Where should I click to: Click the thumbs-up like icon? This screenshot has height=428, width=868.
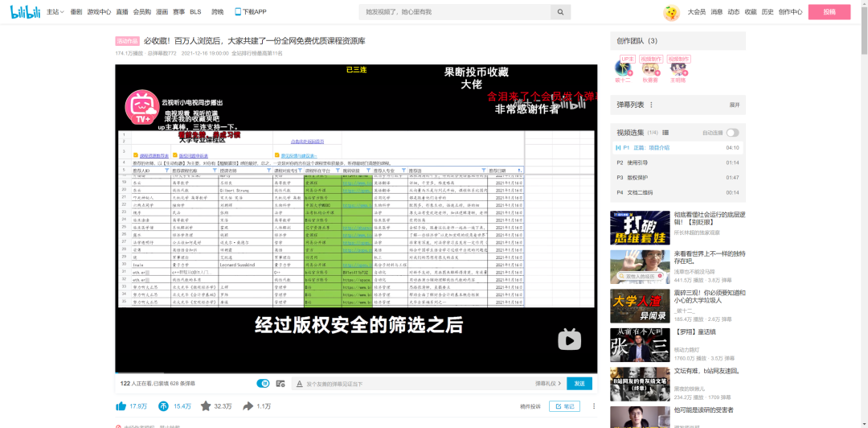click(121, 406)
